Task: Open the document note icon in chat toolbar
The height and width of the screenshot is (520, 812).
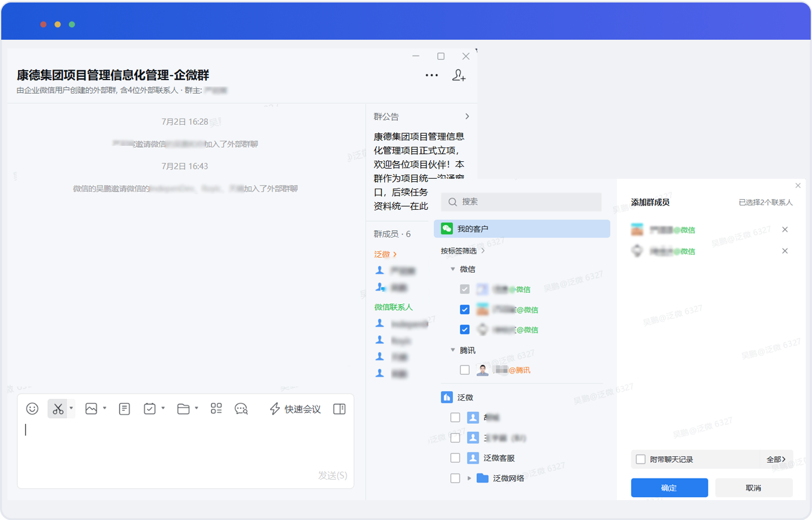Action: (x=124, y=409)
